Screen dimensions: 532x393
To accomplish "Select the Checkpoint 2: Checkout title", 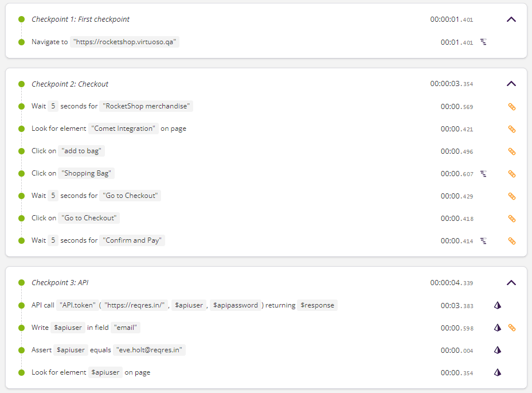I will [x=70, y=84].
